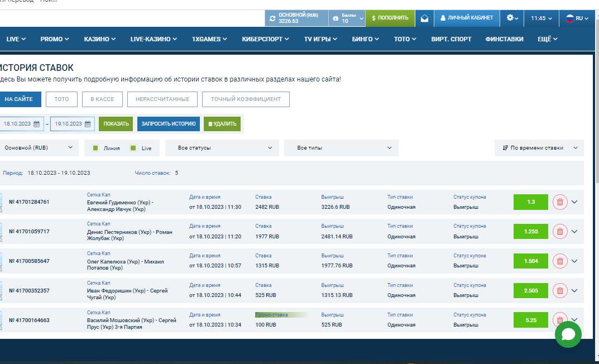Open calendar for end date 19.10.2023
The width and height of the screenshot is (599, 364).
(x=88, y=124)
